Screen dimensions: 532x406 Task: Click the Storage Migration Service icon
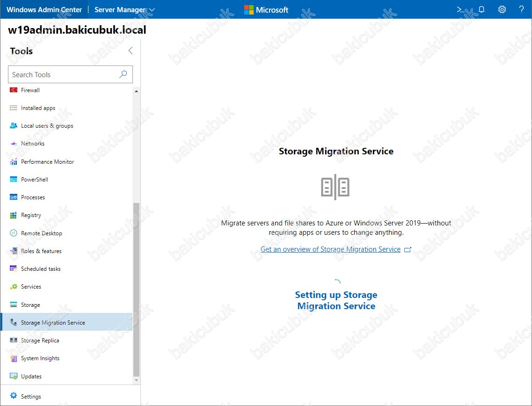[x=14, y=322]
